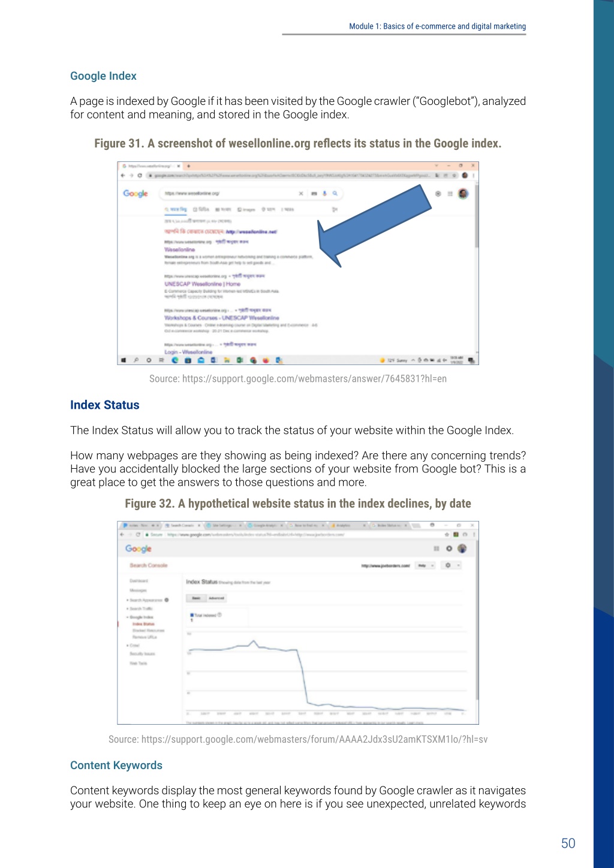This screenshot has height=868, width=614.
Task: Switch to the Index Status browser tab in Figure 32
Action: (x=390, y=525)
